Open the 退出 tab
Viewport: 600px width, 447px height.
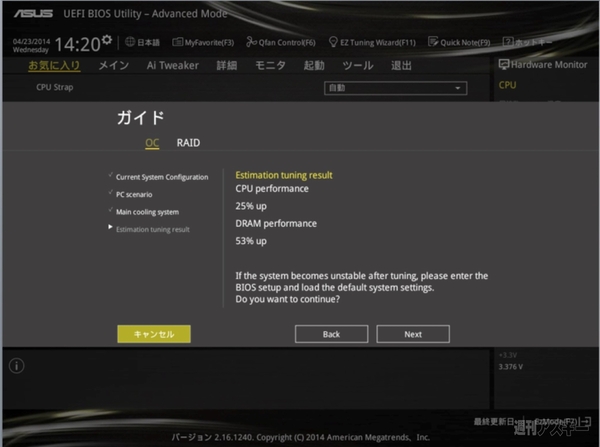coord(401,65)
